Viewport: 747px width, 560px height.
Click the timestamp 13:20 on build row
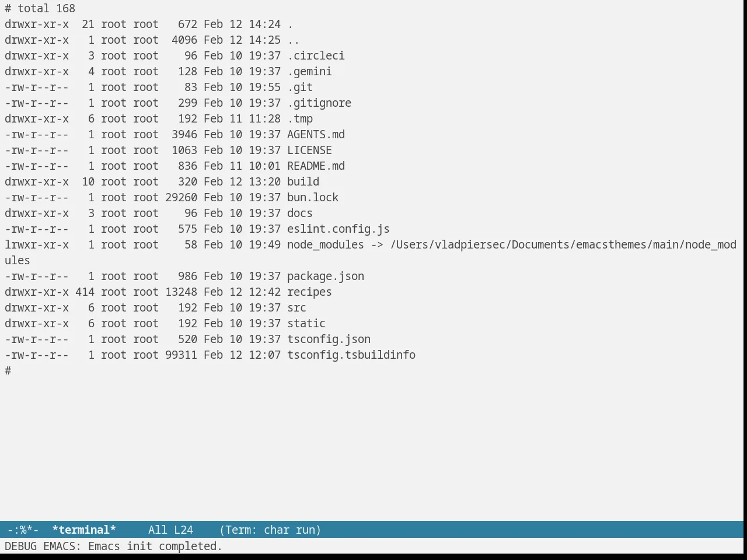click(x=264, y=181)
